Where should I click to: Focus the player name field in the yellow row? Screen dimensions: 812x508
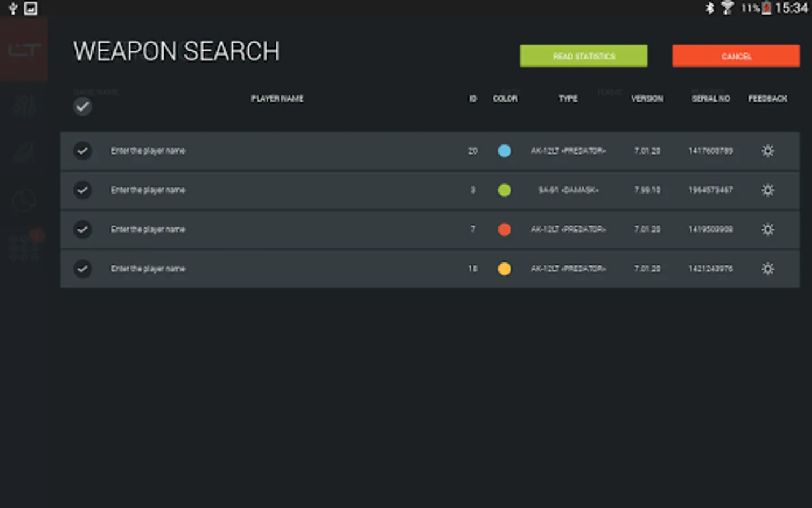(148, 269)
